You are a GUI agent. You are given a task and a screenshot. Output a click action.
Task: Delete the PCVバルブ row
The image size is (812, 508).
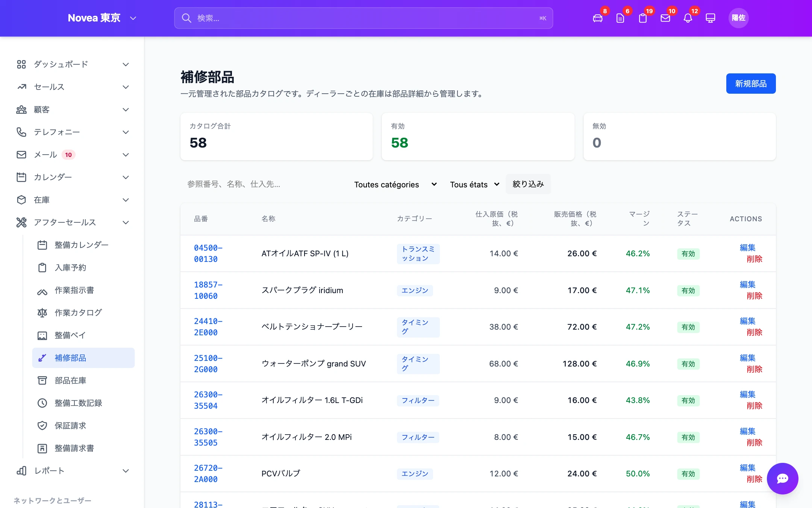click(x=754, y=479)
